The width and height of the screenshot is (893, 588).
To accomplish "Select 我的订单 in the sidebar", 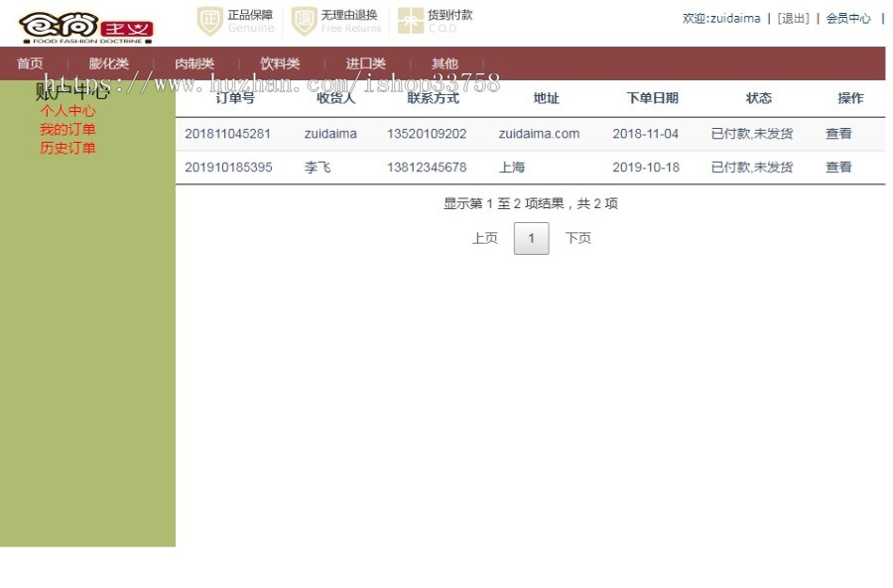I will click(x=67, y=129).
